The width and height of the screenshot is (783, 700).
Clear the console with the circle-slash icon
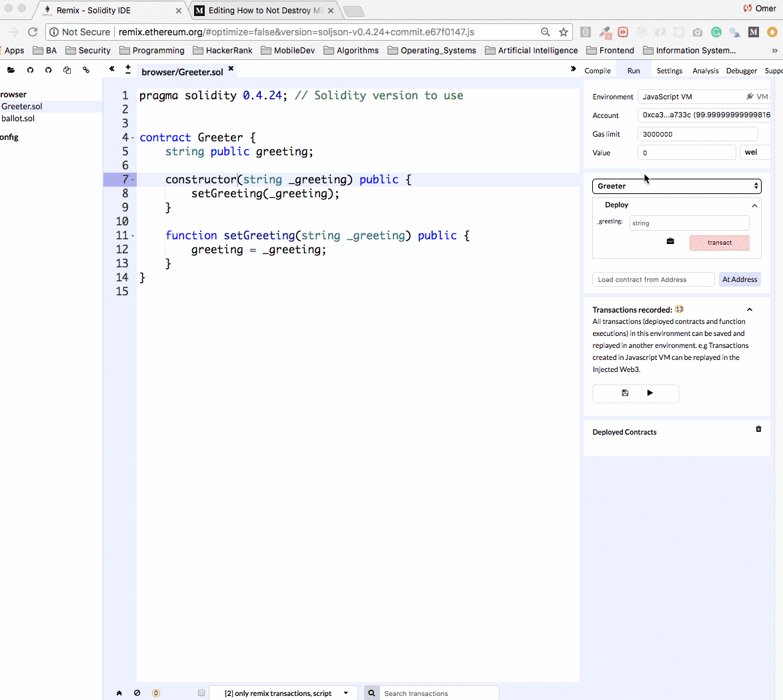[x=137, y=693]
